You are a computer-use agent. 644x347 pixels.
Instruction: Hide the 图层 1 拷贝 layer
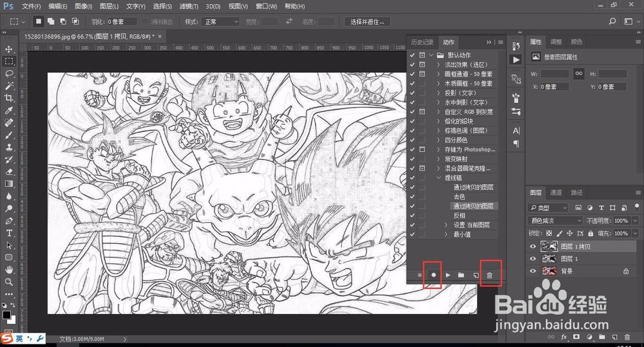point(533,247)
